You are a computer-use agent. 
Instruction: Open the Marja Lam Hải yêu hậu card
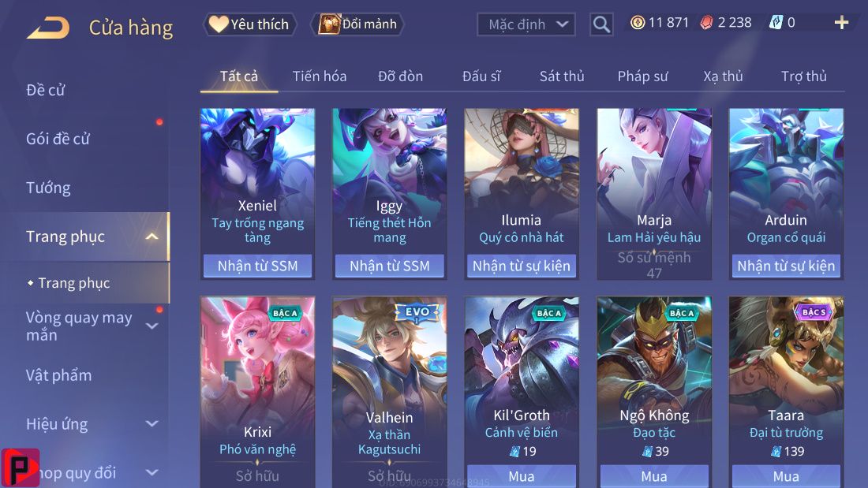pyautogui.click(x=654, y=194)
